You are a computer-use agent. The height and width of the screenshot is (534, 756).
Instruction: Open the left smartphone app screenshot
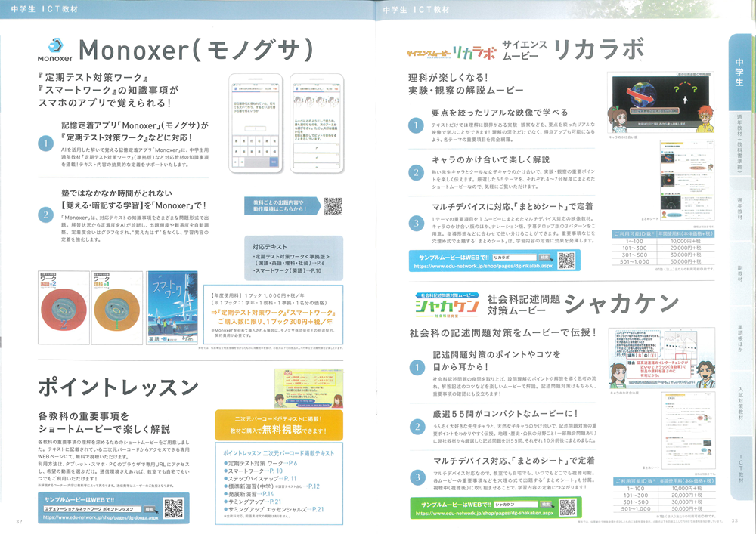click(x=256, y=123)
